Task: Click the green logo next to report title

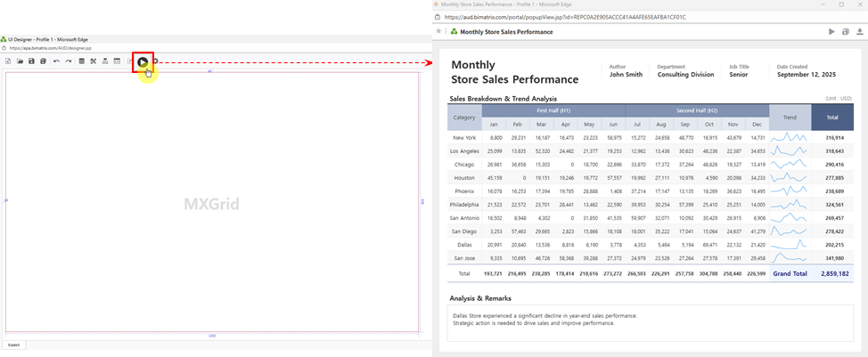Action: (454, 31)
